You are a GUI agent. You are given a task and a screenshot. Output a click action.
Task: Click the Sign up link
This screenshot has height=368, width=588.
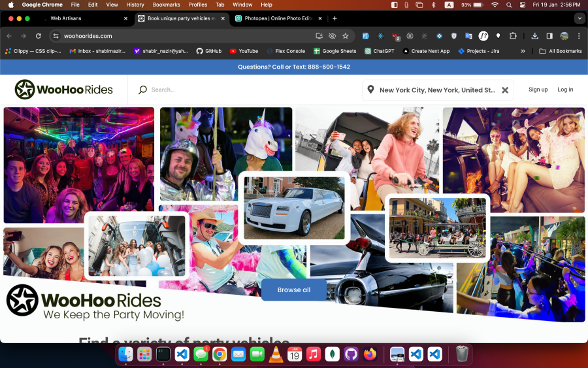tap(538, 90)
